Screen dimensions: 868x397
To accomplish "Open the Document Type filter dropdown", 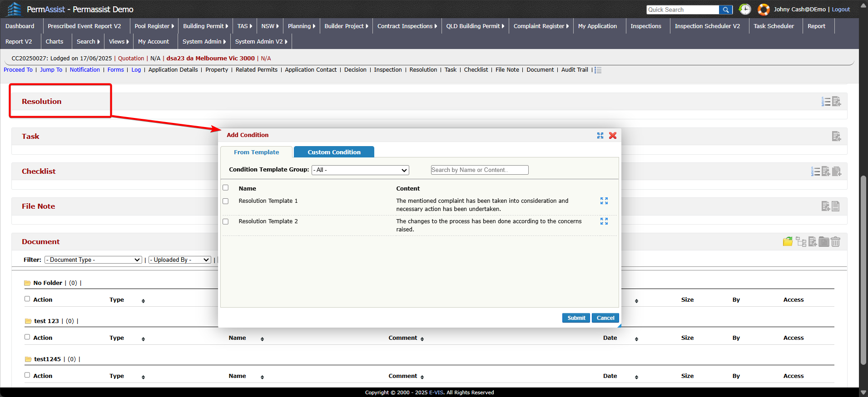I will [x=93, y=260].
